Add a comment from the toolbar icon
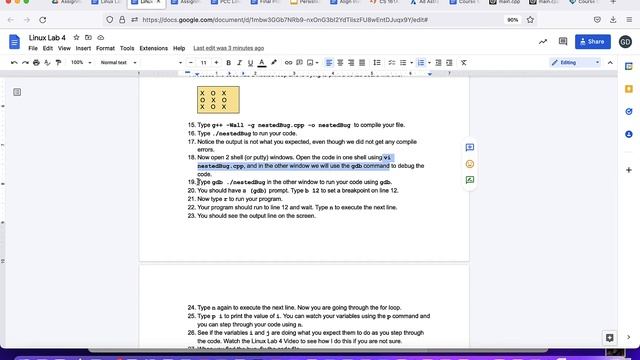The height and width of the screenshot is (360, 640). tap(299, 62)
